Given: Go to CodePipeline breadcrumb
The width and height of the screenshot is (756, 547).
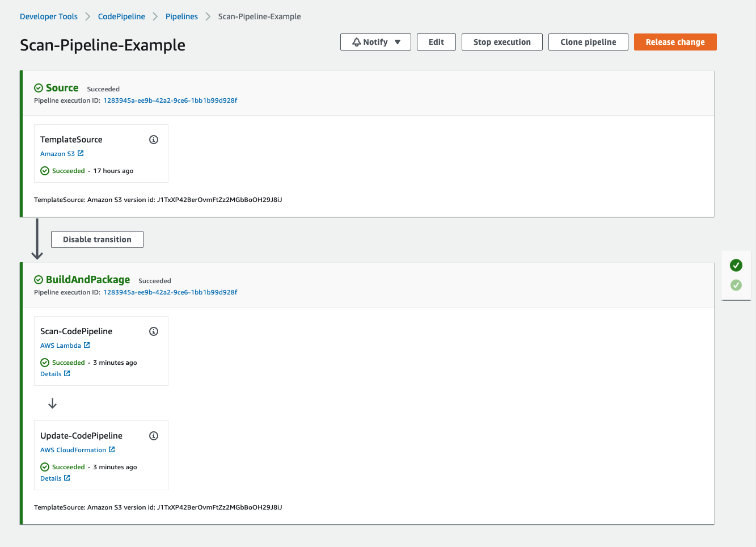Looking at the screenshot, I should [121, 16].
